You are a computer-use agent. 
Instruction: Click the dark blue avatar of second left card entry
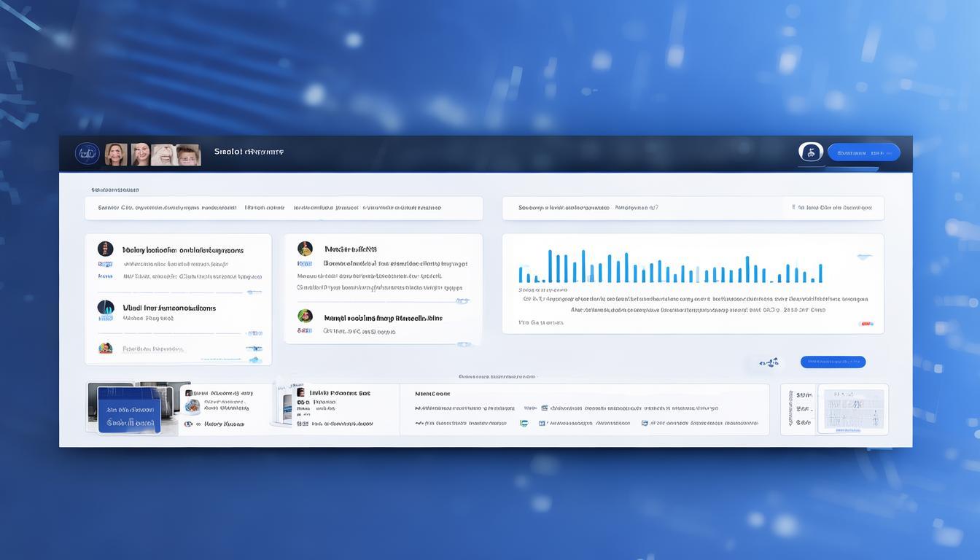[106, 307]
